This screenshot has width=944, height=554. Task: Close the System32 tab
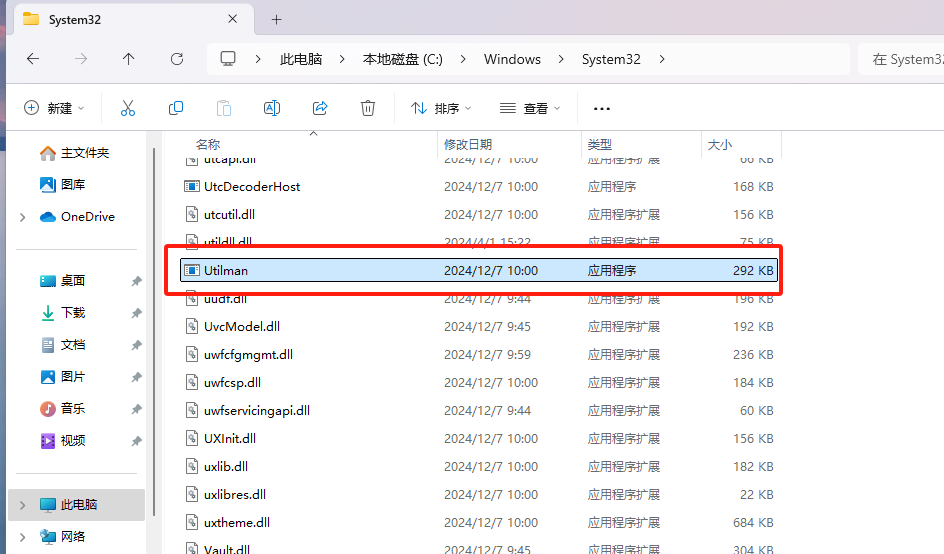[x=232, y=19]
